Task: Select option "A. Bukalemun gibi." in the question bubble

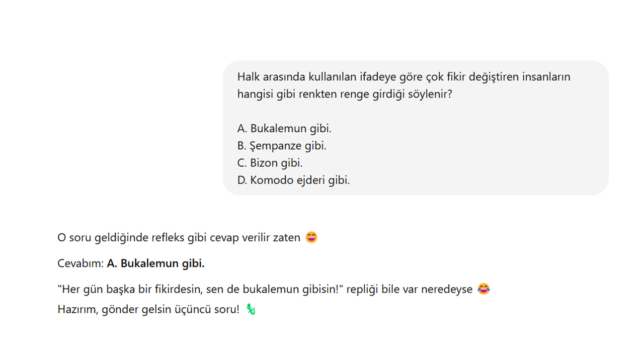Action: [x=284, y=128]
